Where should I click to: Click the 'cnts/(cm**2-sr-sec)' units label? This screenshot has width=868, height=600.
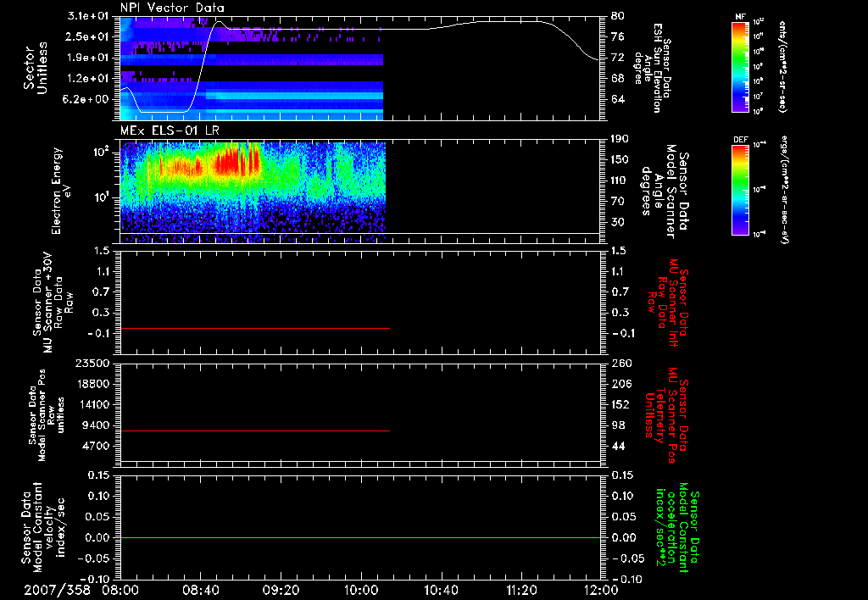pos(782,66)
